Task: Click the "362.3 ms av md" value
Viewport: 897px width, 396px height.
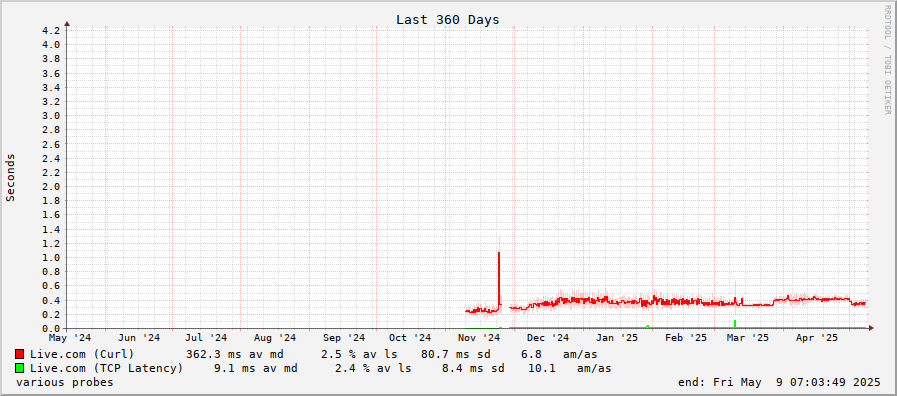Action: tap(235, 354)
